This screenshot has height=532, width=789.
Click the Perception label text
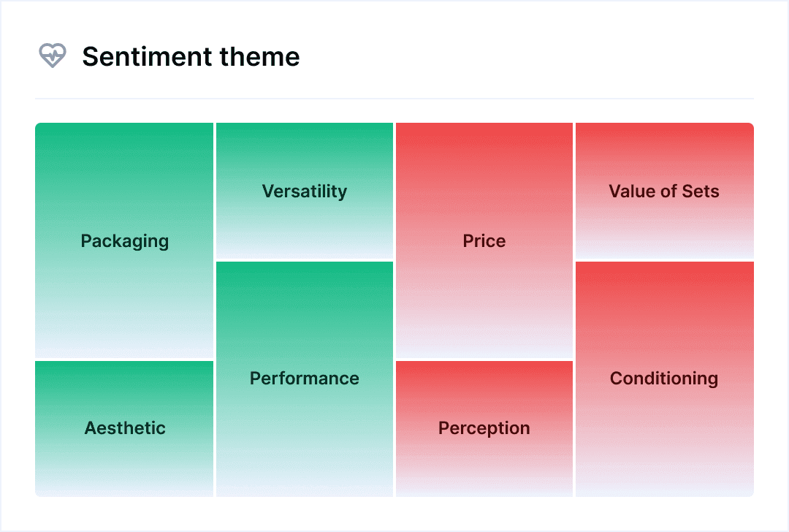[x=484, y=428]
